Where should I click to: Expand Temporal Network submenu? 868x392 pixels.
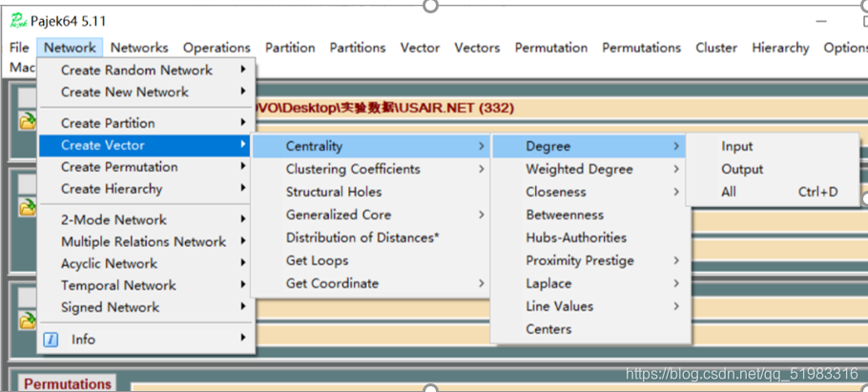tap(147, 286)
